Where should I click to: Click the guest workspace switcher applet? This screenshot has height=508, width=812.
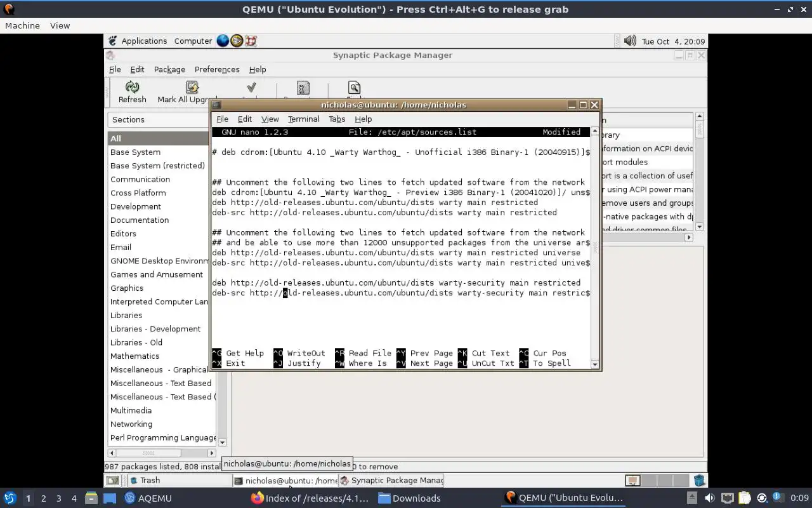pos(657,481)
